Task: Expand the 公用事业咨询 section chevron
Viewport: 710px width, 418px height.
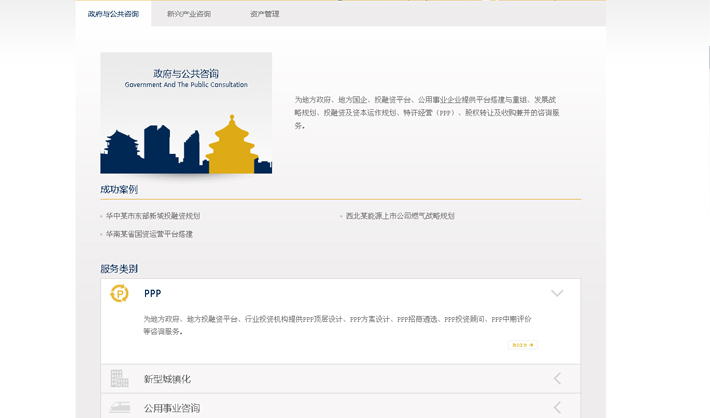Action: click(557, 408)
